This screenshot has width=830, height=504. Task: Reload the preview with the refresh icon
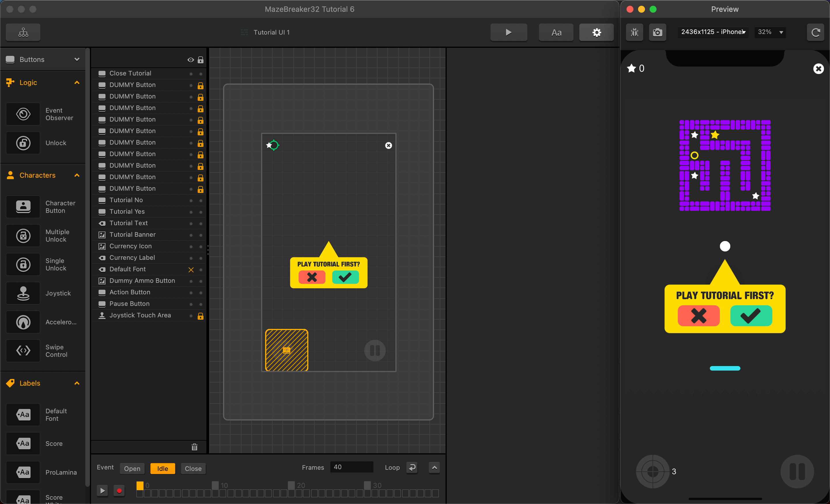pyautogui.click(x=816, y=32)
